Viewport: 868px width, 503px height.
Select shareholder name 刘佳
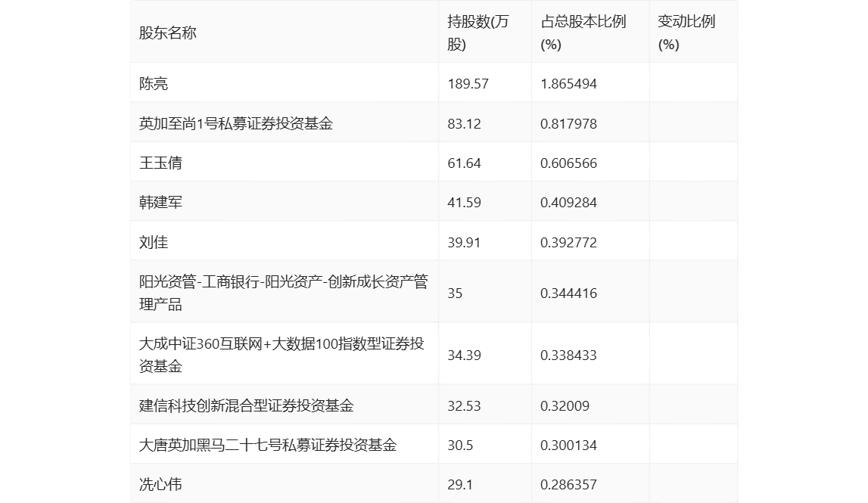(154, 242)
